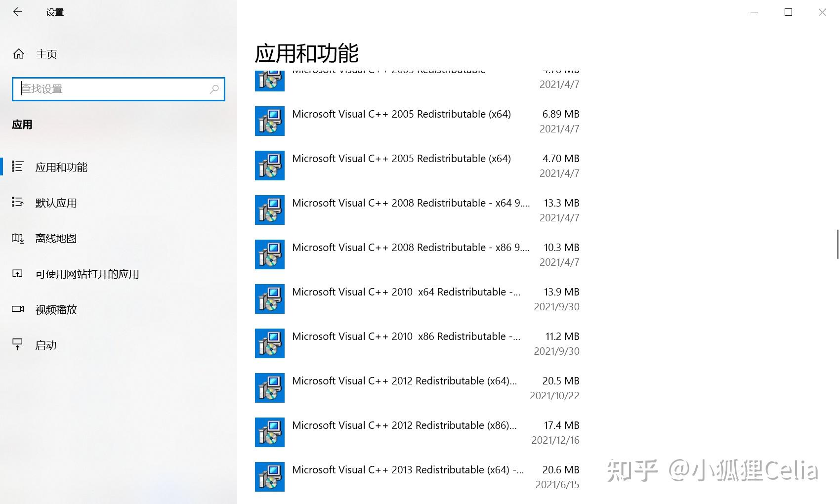
Task: Click the 可使用网站打开的应用 sidebar icon
Action: (x=18, y=273)
